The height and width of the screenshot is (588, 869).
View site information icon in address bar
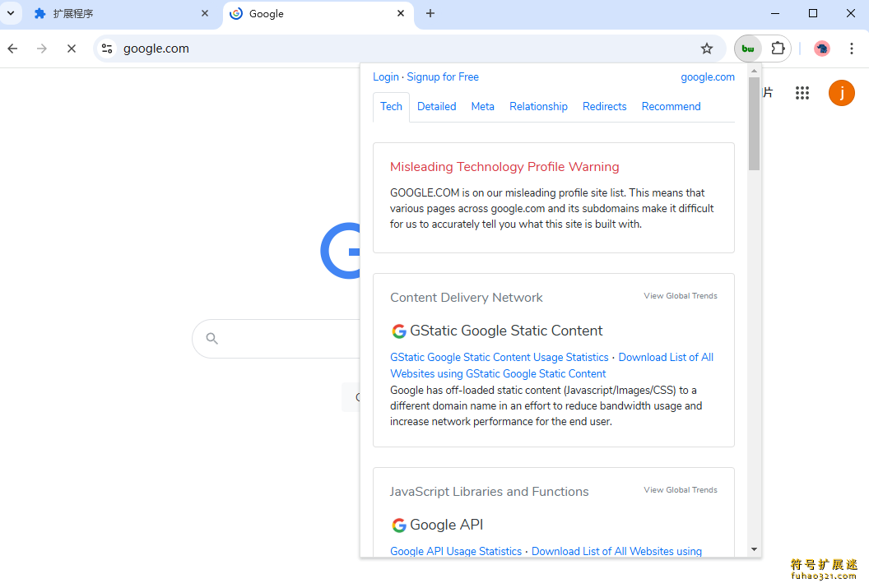tap(107, 49)
